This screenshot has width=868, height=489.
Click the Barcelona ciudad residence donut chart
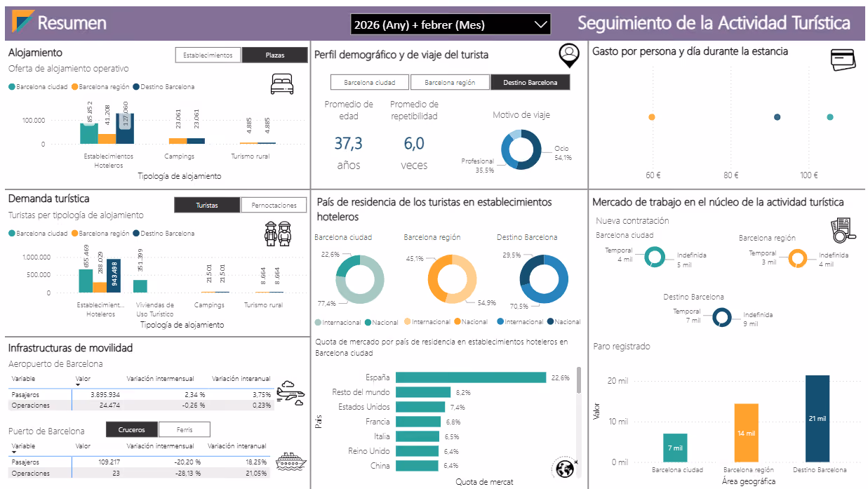pos(360,279)
